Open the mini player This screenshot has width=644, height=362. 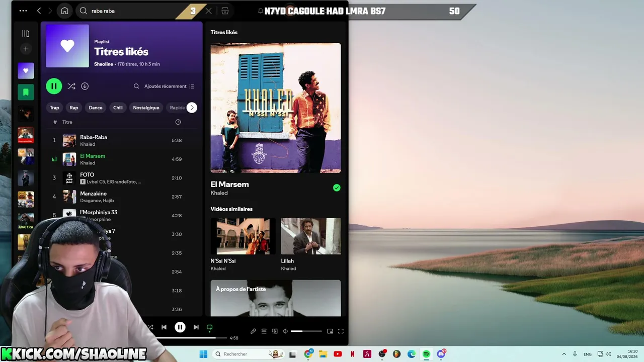click(330, 331)
